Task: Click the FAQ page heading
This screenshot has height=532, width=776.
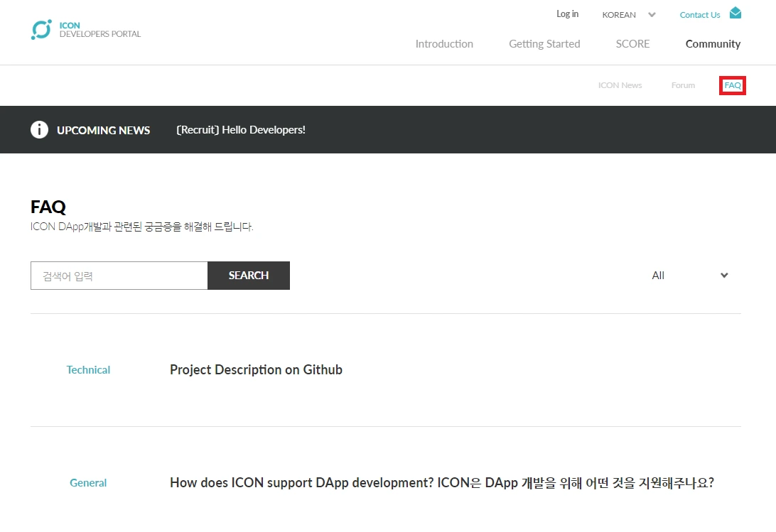Action: tap(48, 207)
